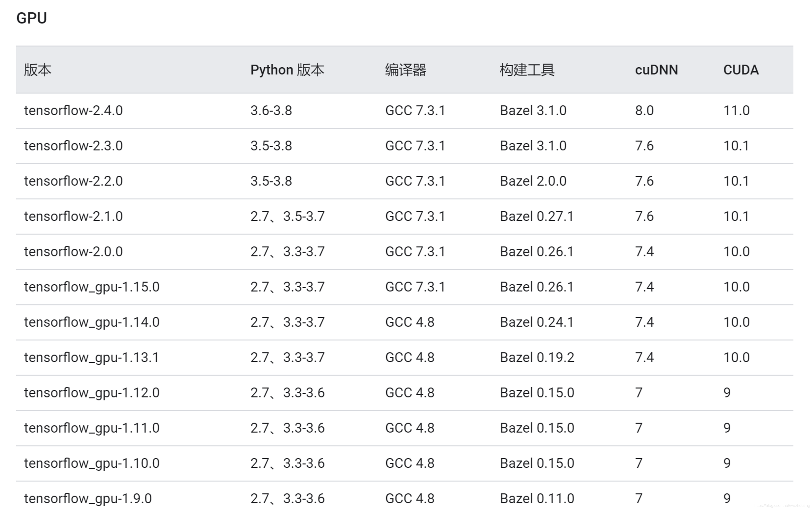Click the 版本 column header
Image resolution: width=812 pixels, height=510 pixels.
click(x=37, y=70)
